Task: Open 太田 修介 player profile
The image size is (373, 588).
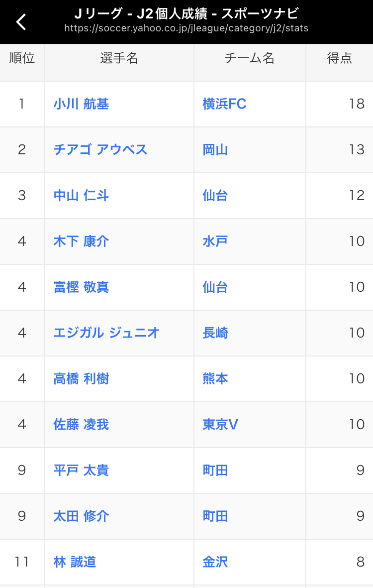Action: point(81,516)
